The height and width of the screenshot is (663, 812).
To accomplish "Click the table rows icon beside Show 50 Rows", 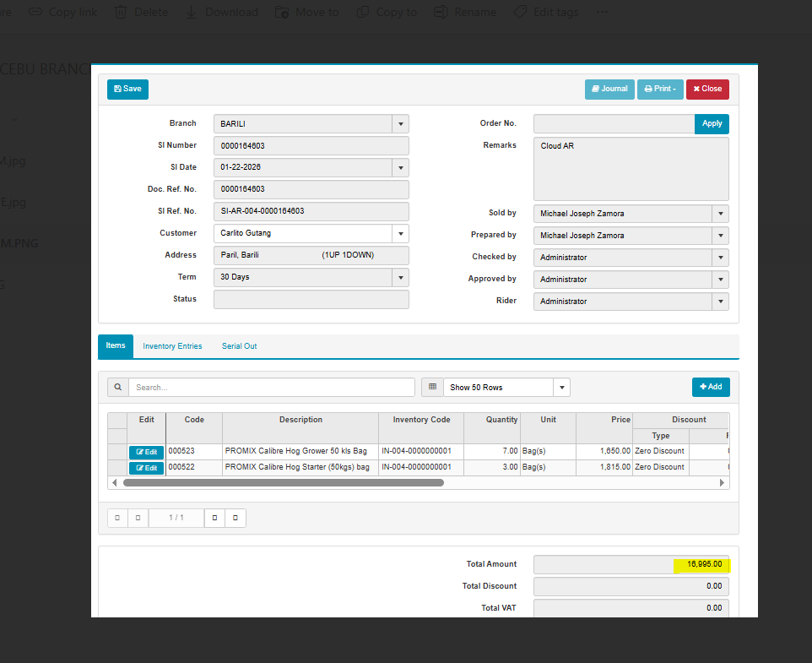I will tap(432, 387).
